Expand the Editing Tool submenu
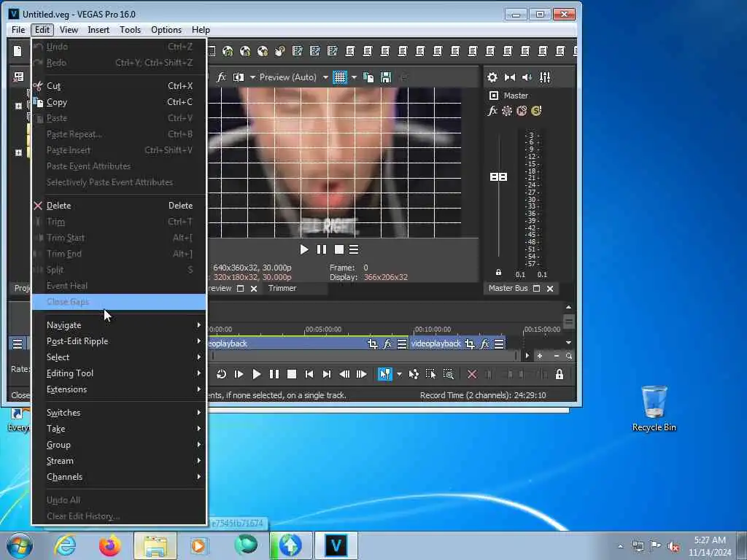Screen dimensions: 747x560 click(119, 373)
